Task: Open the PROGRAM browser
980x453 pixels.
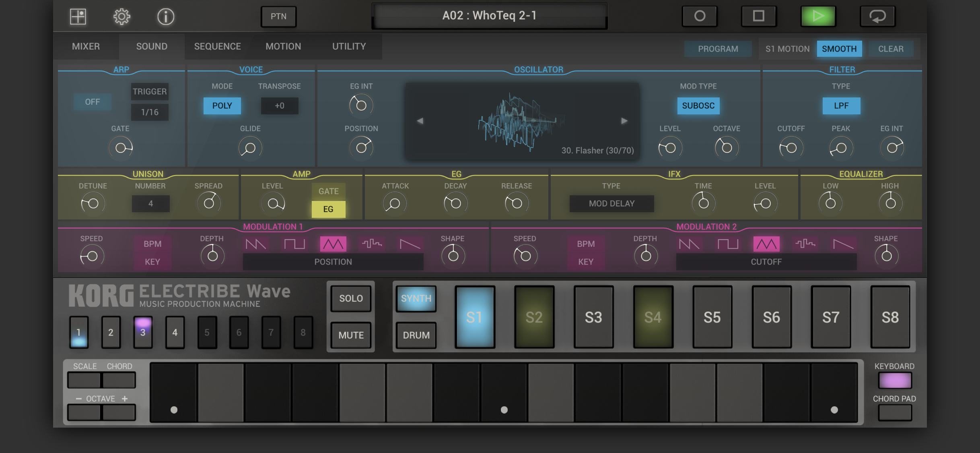Action: (x=718, y=49)
